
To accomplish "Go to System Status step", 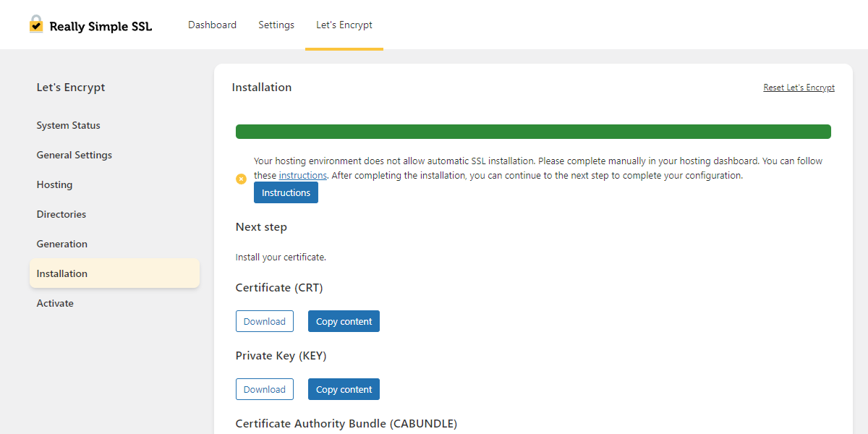I will [114, 125].
